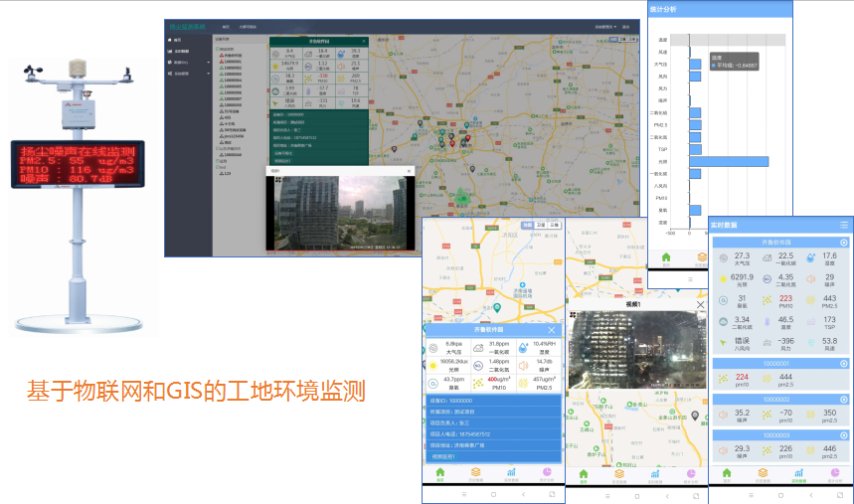
Task: Click the 视频监控1 button in green desktop popup
Action: tap(282, 161)
